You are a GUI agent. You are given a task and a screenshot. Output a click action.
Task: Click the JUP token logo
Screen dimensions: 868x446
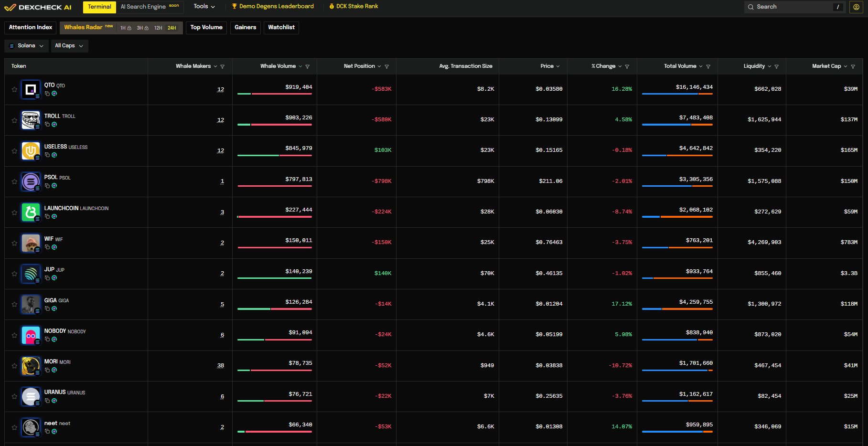coord(31,274)
